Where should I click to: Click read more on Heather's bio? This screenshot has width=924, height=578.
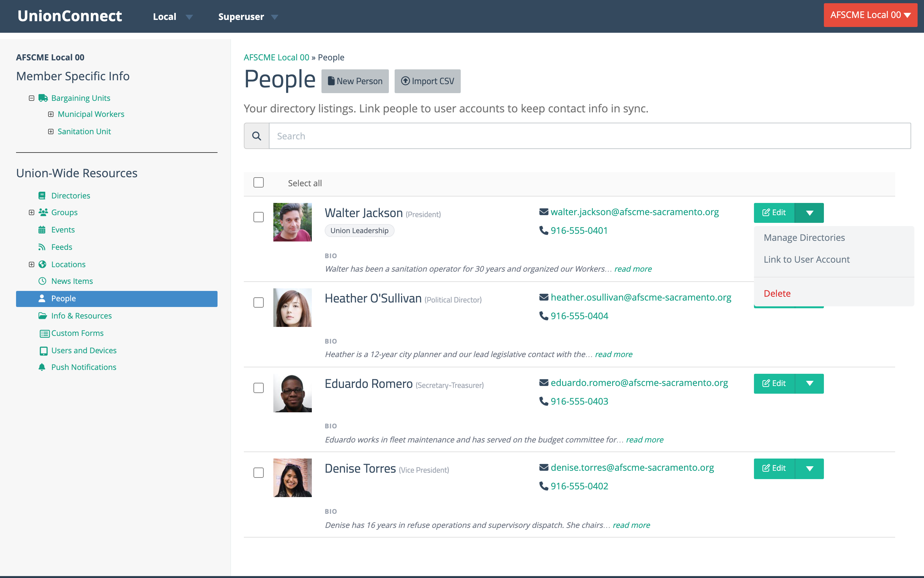pos(613,355)
